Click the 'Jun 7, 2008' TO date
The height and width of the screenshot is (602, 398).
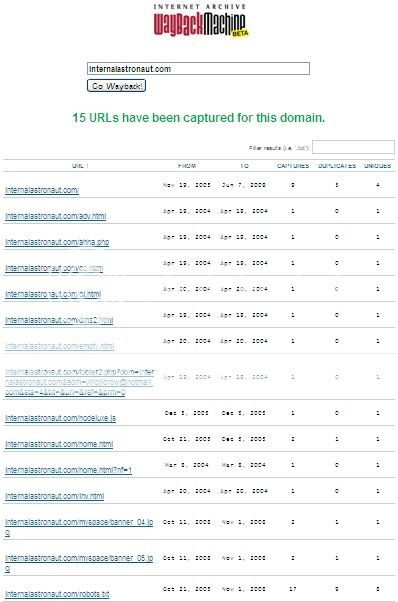pyautogui.click(x=244, y=185)
